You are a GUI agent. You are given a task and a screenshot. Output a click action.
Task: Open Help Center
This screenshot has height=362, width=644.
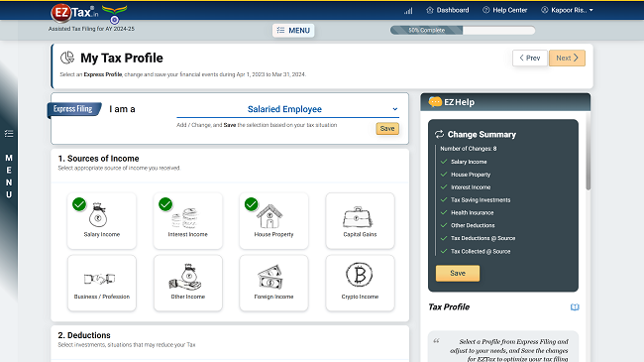point(504,10)
